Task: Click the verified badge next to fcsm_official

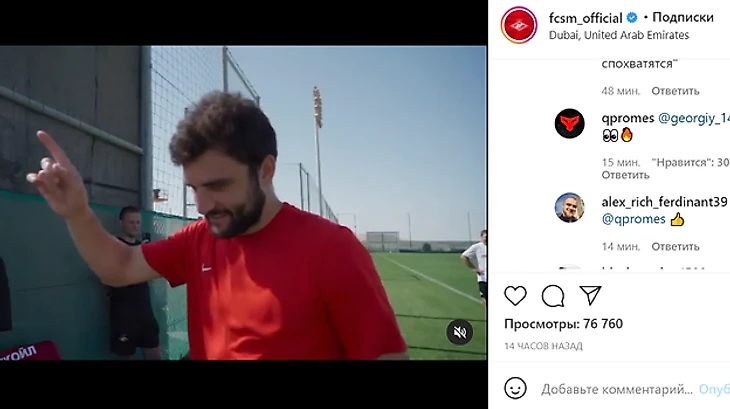Action: 632,18
